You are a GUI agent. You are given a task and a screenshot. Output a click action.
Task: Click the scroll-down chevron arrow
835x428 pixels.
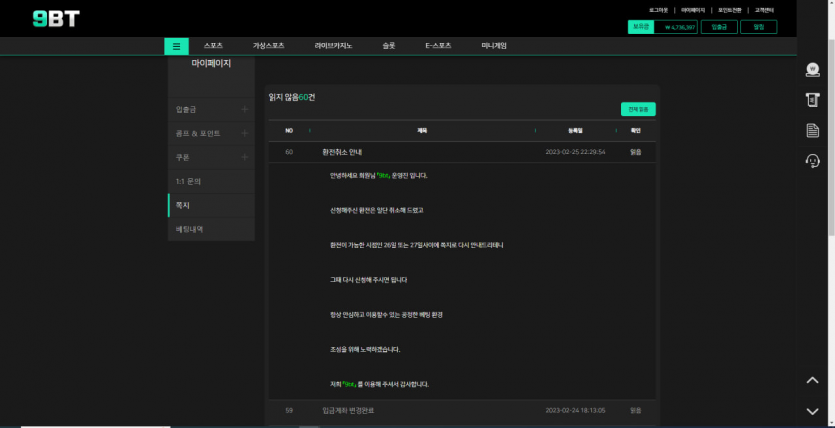[812, 411]
